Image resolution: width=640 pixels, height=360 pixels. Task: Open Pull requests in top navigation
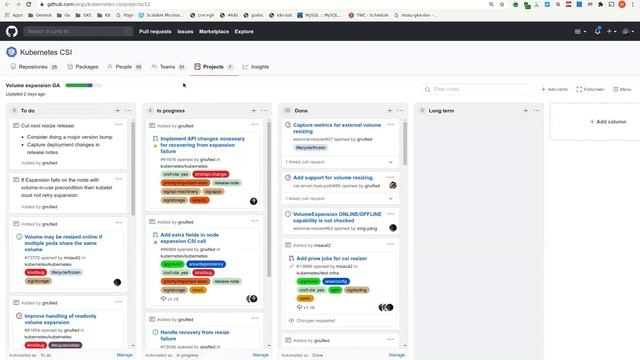[155, 31]
